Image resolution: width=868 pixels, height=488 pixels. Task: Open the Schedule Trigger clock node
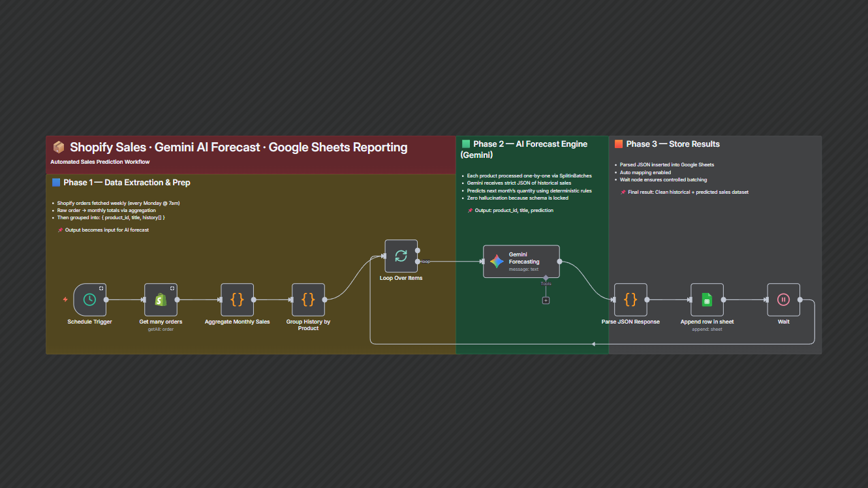coord(89,300)
